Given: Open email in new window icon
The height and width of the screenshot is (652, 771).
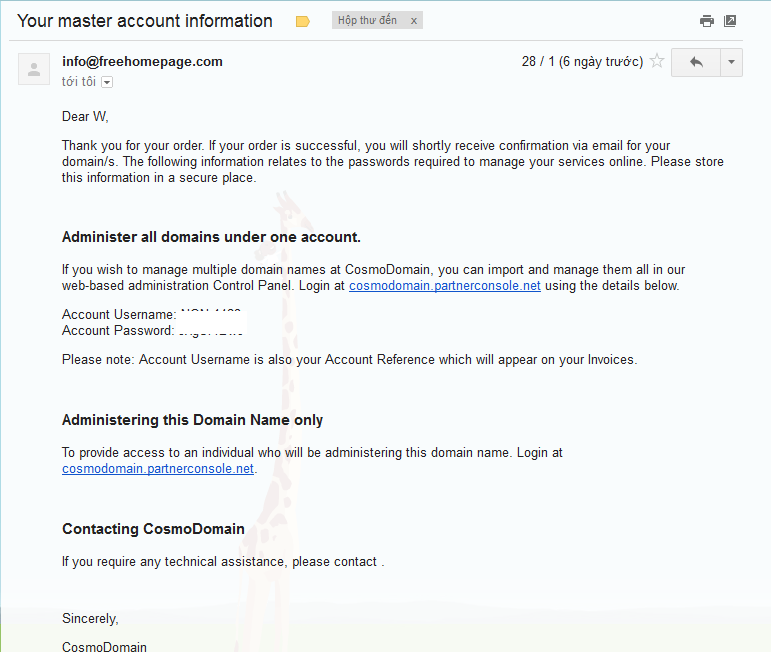Looking at the screenshot, I should point(730,21).
